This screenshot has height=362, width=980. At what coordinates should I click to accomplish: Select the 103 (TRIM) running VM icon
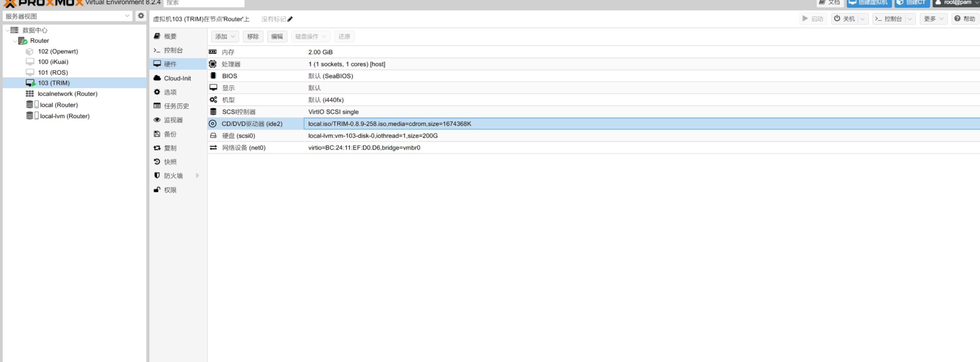pyautogui.click(x=31, y=83)
